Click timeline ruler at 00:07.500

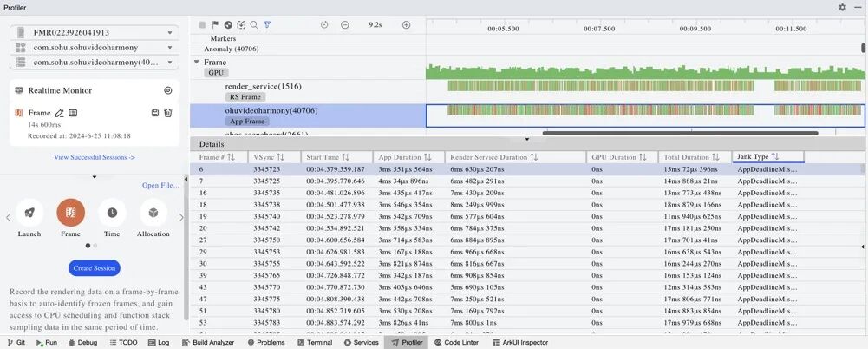599,29
